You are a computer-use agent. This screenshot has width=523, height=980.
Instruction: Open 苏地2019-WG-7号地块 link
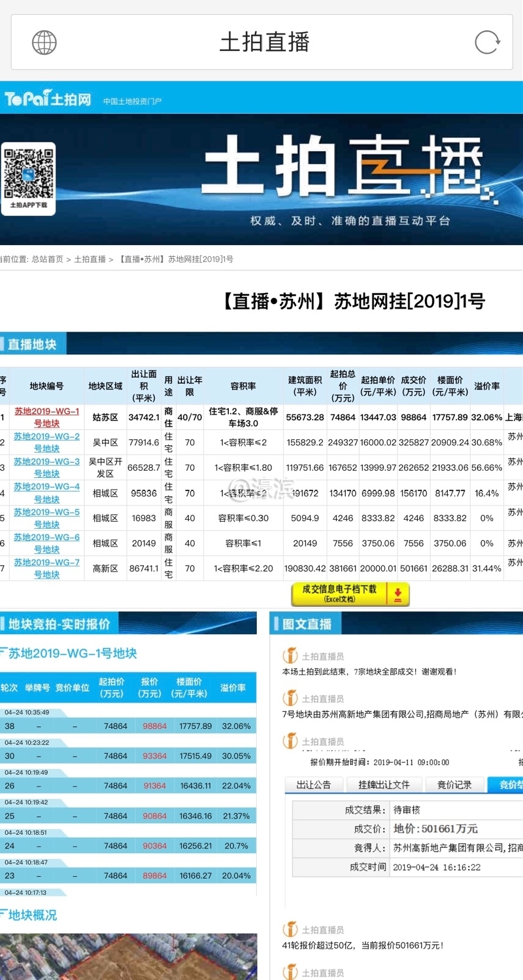pos(46,568)
